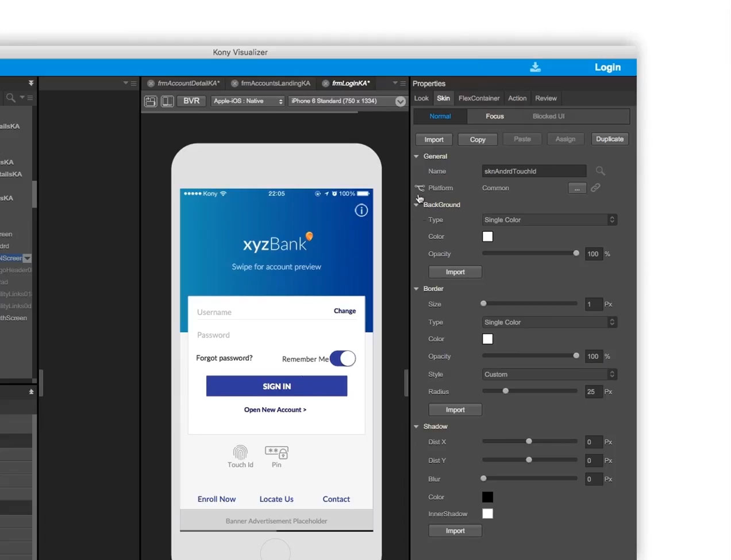Click the round chevron button in canvas toolbar
Screen dimensions: 731x560
[401, 101]
